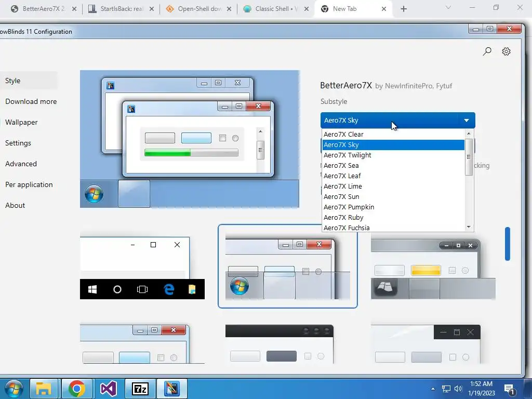Show hidden system tray icons
Viewport: 532px width, 399px height.
(x=433, y=389)
